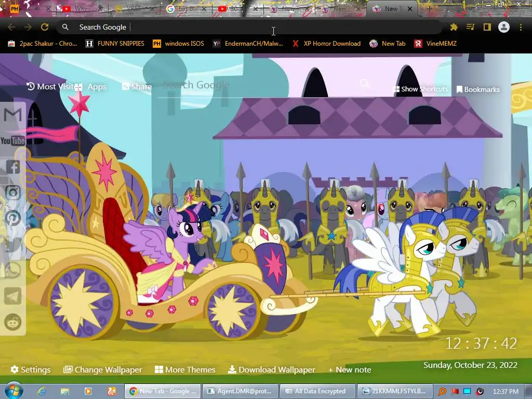Switch to New Tab - Google taskbar window
The image size is (532, 399).
click(163, 391)
